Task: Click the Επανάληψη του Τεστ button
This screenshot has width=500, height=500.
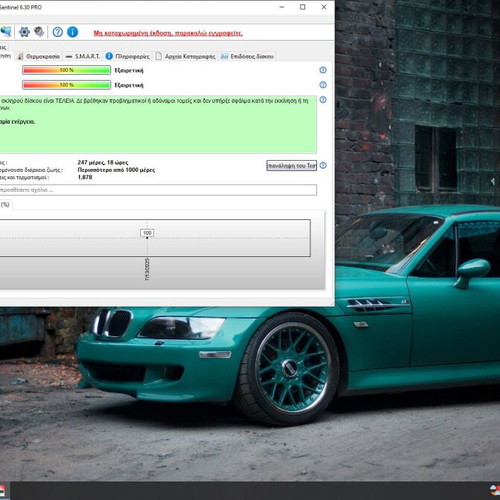Action: pos(291,166)
